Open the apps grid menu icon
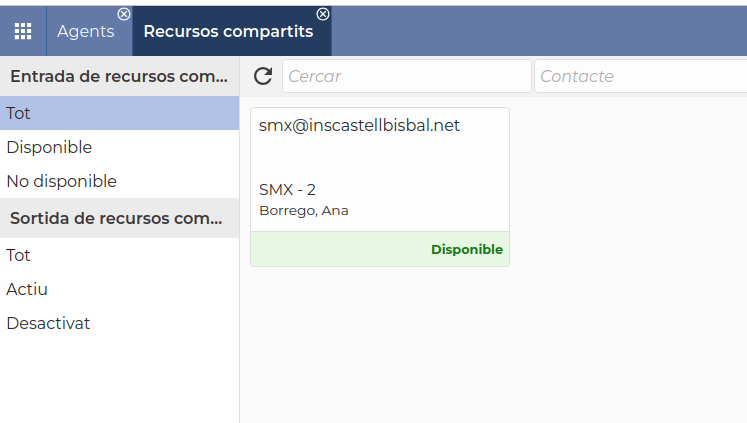Image resolution: width=747 pixels, height=423 pixels. (x=22, y=31)
